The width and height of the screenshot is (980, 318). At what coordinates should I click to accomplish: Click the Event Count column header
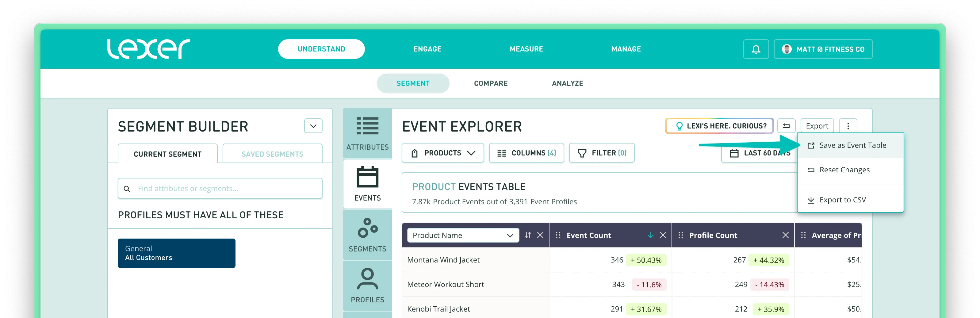pos(588,236)
